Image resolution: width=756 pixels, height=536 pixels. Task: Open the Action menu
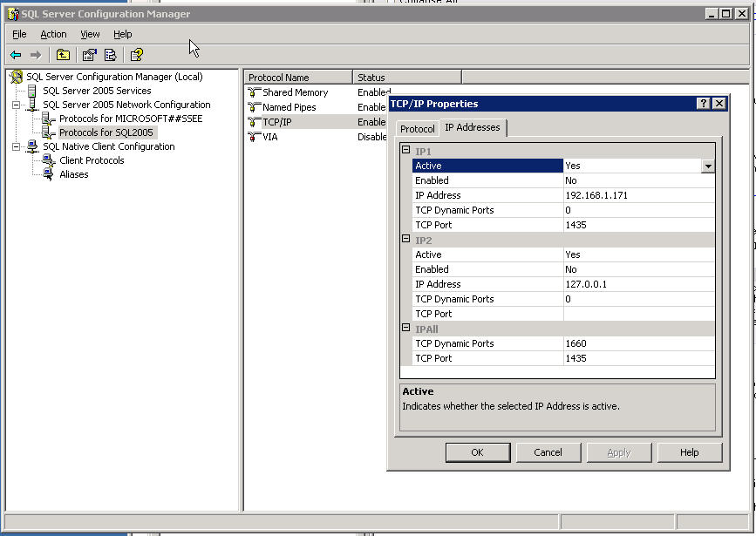53,34
